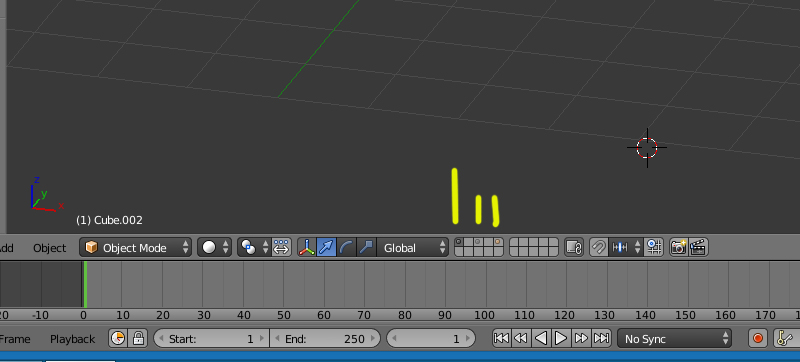Viewport: 800px width, 362px height.
Task: Render OpenGL animation with clapperboard icon
Action: click(x=698, y=247)
